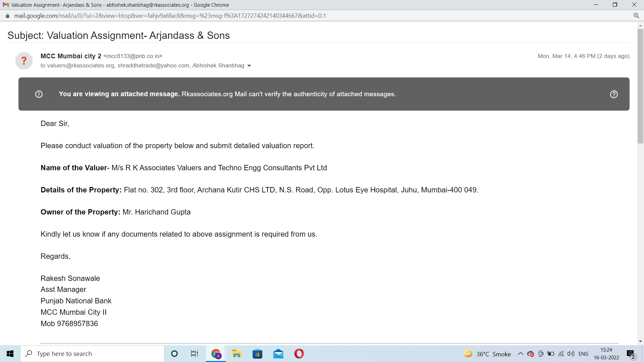This screenshot has height=362, width=644.
Task: Click the taskbar search box
Action: tap(92, 354)
